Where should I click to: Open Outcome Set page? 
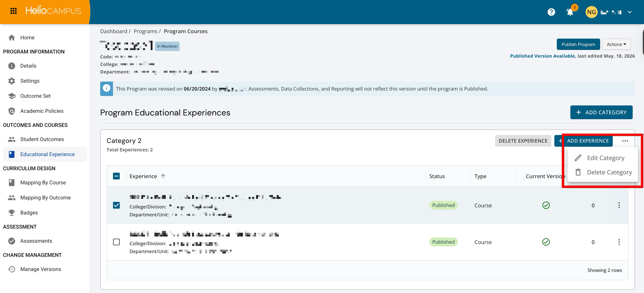click(x=35, y=96)
